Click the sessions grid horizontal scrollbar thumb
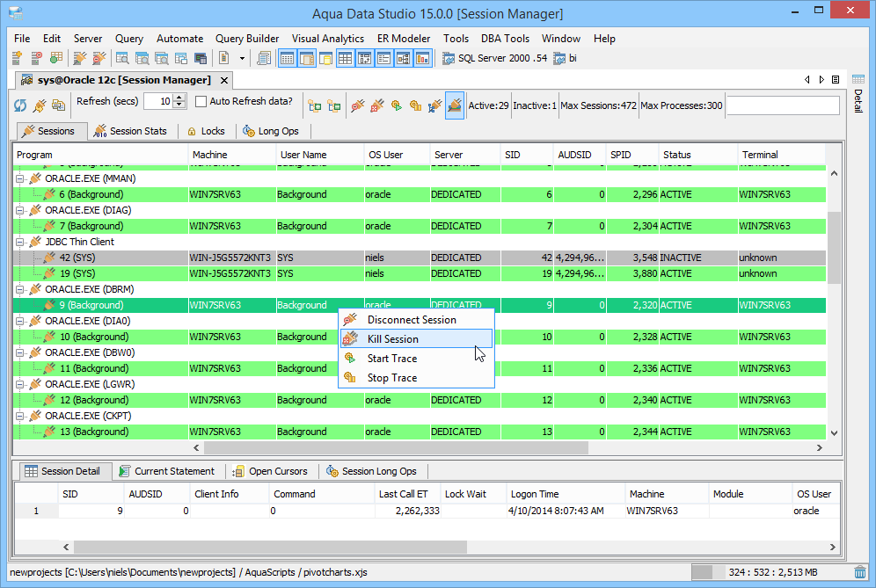Image resolution: width=876 pixels, height=588 pixels. pos(396,448)
